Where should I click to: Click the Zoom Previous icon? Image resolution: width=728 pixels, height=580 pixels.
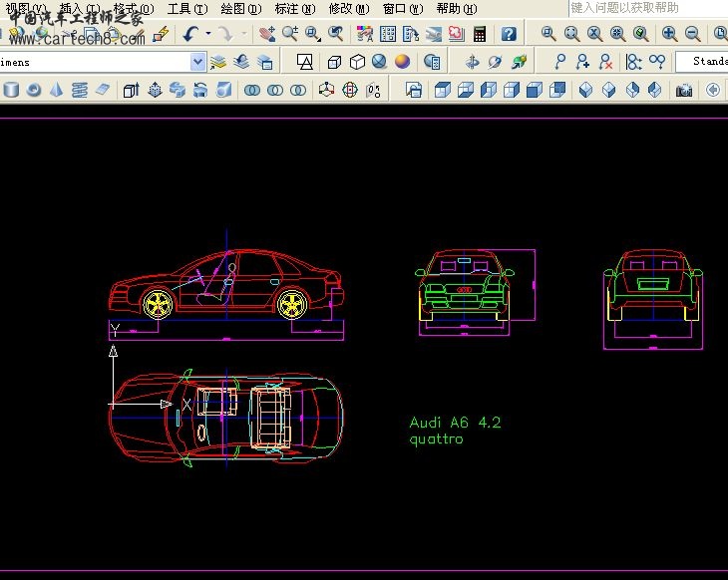coord(336,34)
